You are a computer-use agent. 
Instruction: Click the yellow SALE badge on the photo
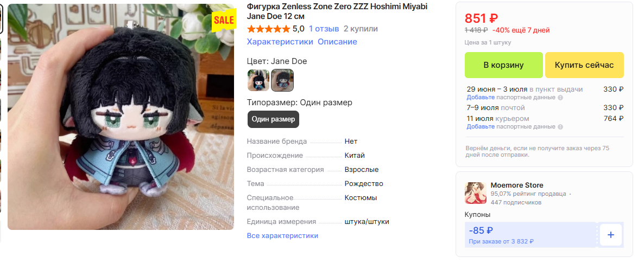point(223,20)
